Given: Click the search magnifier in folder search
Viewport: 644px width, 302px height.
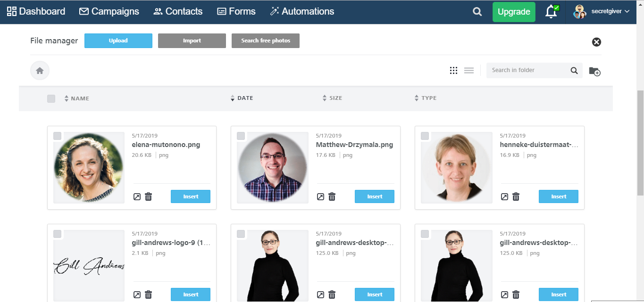Looking at the screenshot, I should (x=574, y=70).
